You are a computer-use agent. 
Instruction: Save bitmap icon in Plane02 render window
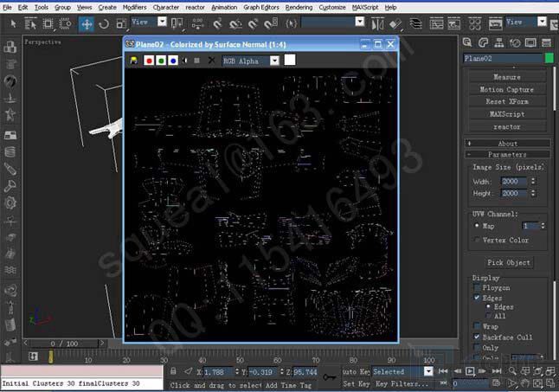coord(134,61)
